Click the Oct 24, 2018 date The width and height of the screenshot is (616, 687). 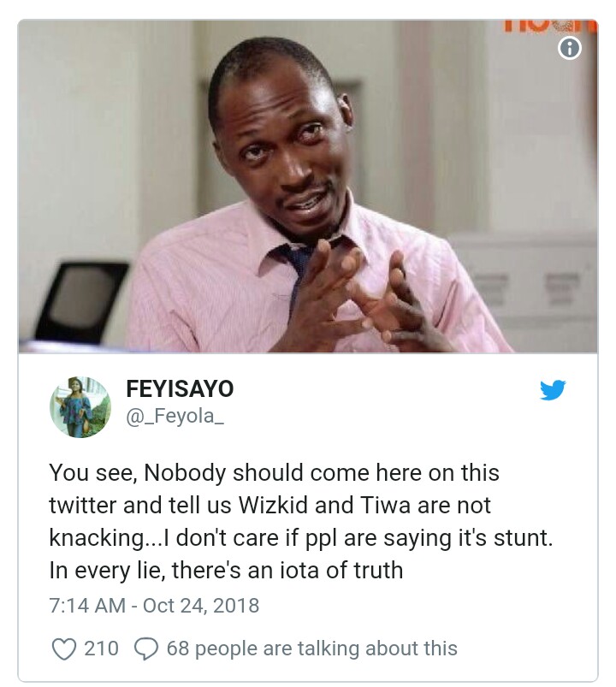click(201, 606)
